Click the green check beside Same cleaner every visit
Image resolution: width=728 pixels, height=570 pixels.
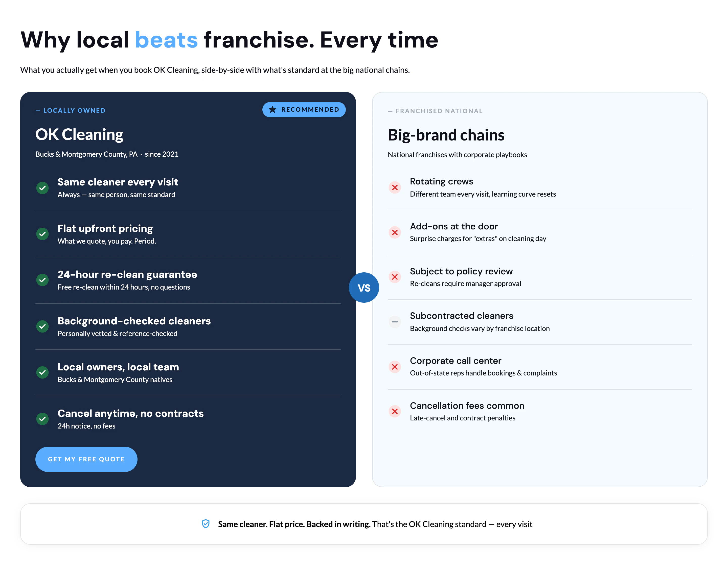(42, 188)
